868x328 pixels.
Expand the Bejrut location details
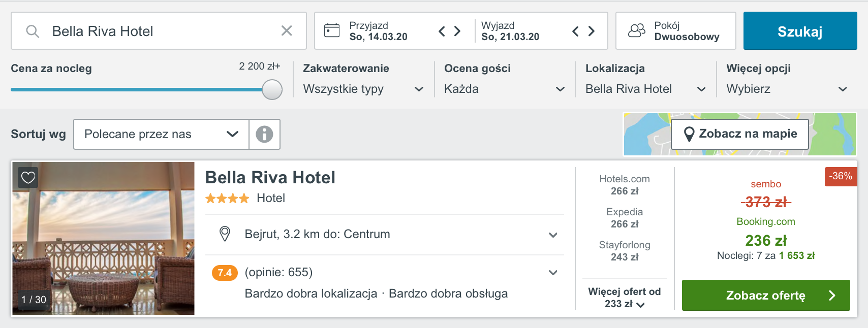(385, 234)
